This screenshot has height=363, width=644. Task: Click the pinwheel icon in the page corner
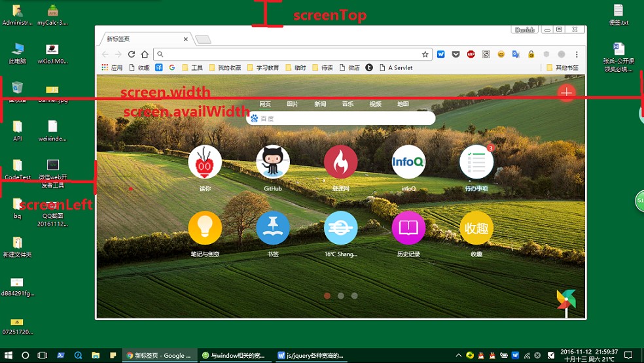point(566,302)
